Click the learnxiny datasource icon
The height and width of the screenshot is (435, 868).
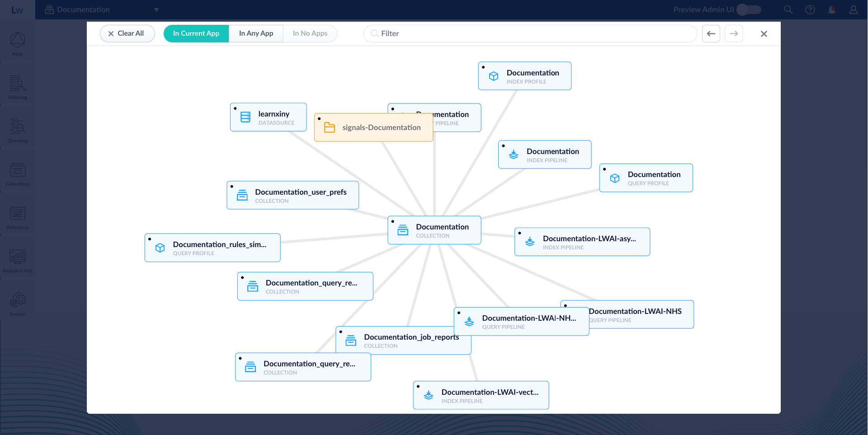tap(245, 117)
